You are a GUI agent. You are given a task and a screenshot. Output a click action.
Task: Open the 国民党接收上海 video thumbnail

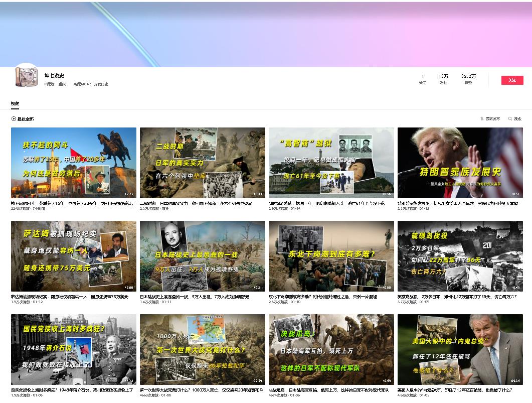pos(74,349)
